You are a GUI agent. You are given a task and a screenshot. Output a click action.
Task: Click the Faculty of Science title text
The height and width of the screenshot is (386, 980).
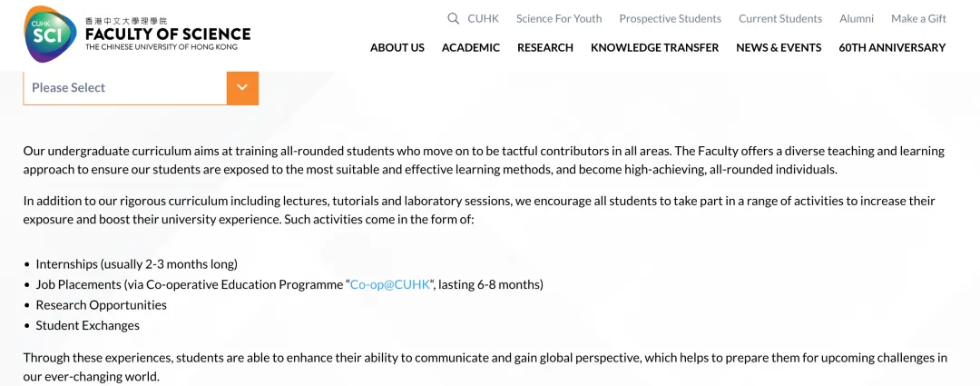point(168,34)
